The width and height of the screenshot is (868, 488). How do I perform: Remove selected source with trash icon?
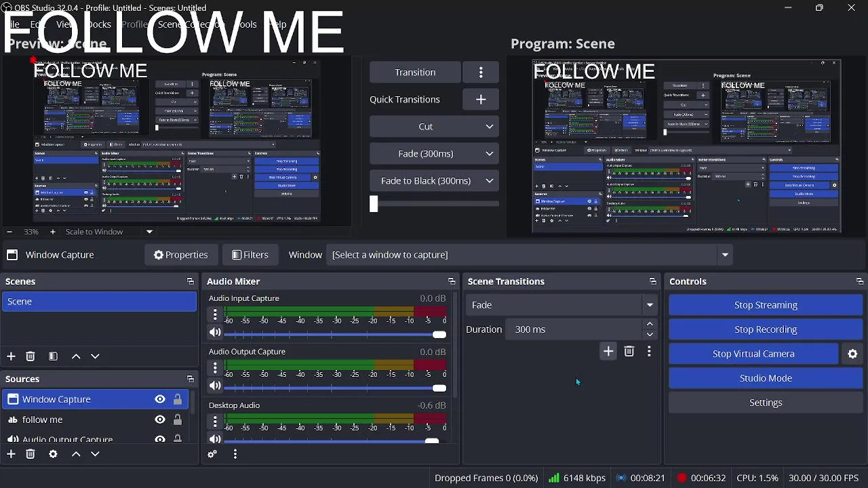click(31, 454)
